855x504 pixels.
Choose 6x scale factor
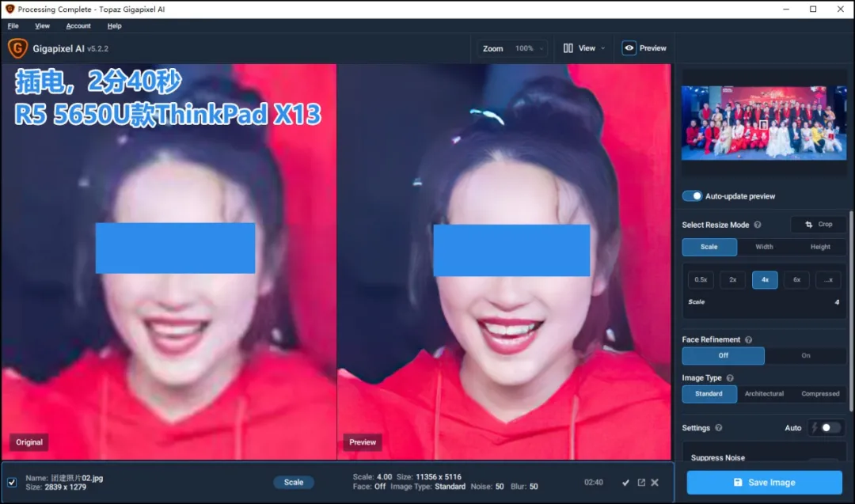(x=796, y=280)
